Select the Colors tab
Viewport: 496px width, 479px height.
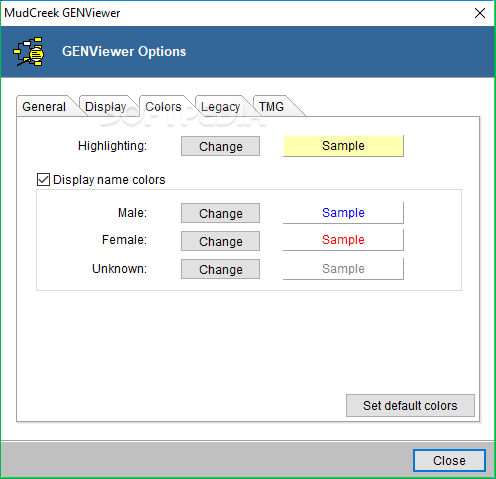[163, 107]
